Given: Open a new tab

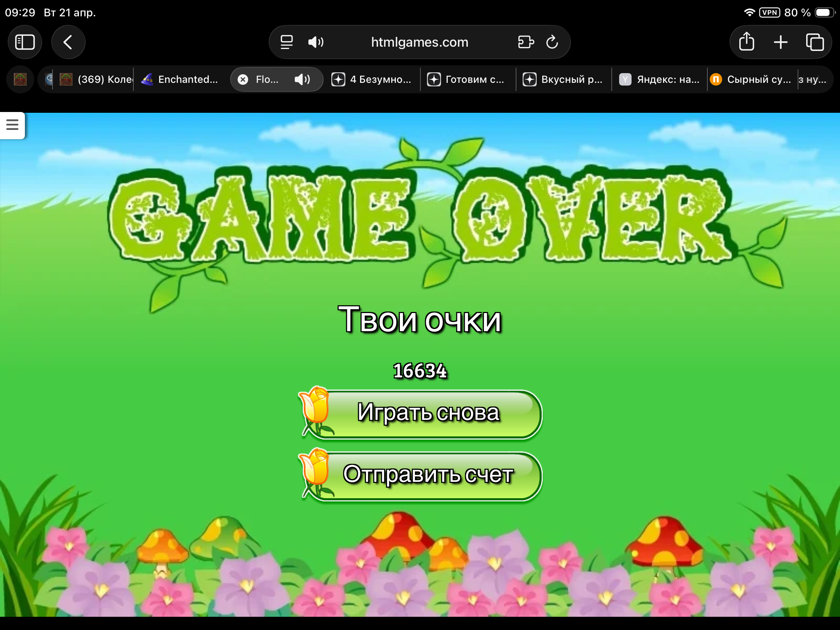Looking at the screenshot, I should (x=780, y=42).
